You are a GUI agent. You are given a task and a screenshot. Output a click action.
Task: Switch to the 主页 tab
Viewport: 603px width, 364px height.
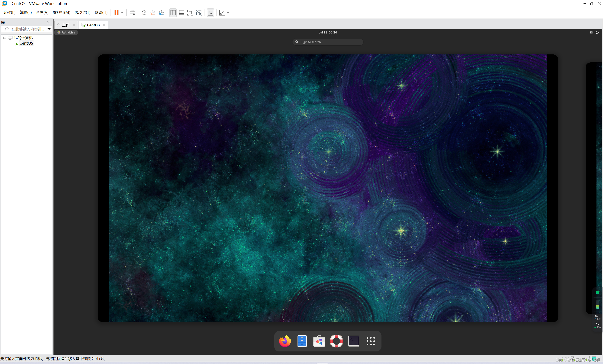pyautogui.click(x=65, y=25)
